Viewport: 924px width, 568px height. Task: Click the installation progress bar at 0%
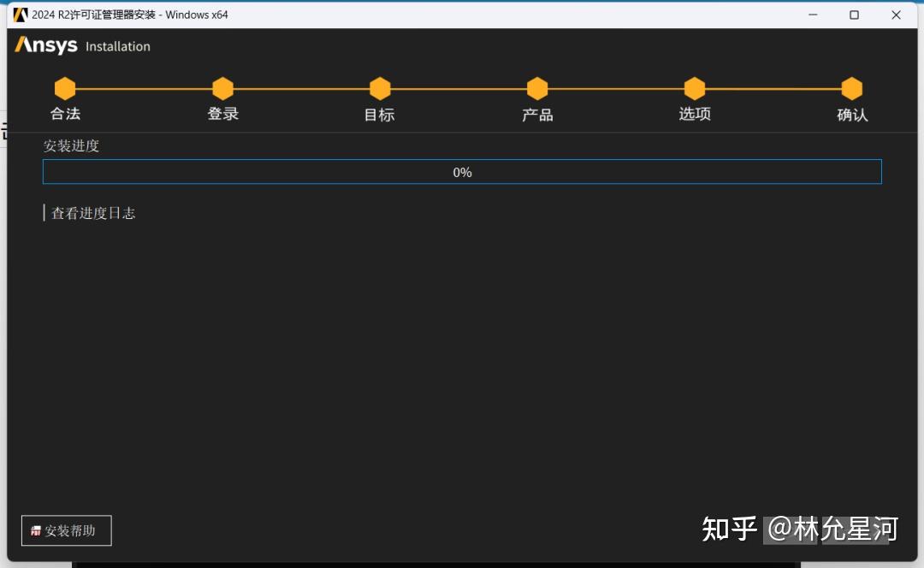tap(462, 171)
